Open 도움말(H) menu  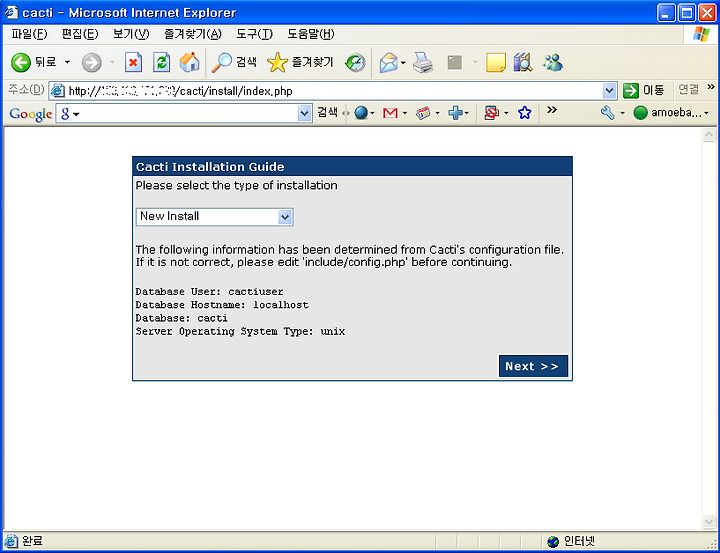click(311, 34)
